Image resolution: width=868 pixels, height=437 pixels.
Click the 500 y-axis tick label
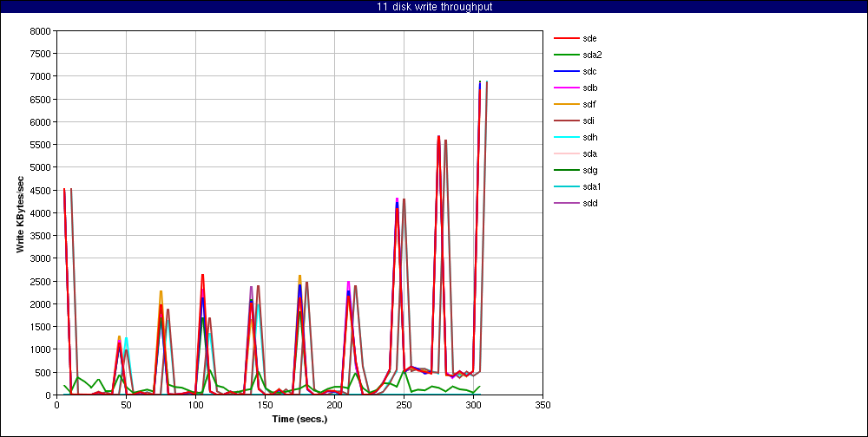coord(44,372)
